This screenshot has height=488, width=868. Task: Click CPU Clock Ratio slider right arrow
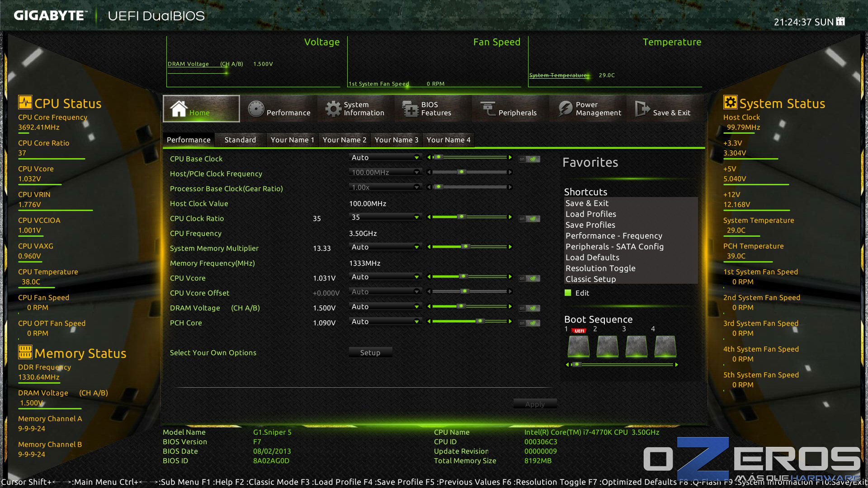tap(510, 217)
